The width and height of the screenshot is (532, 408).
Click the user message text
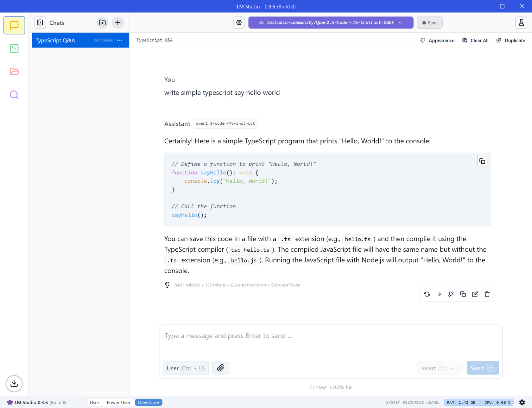(222, 92)
